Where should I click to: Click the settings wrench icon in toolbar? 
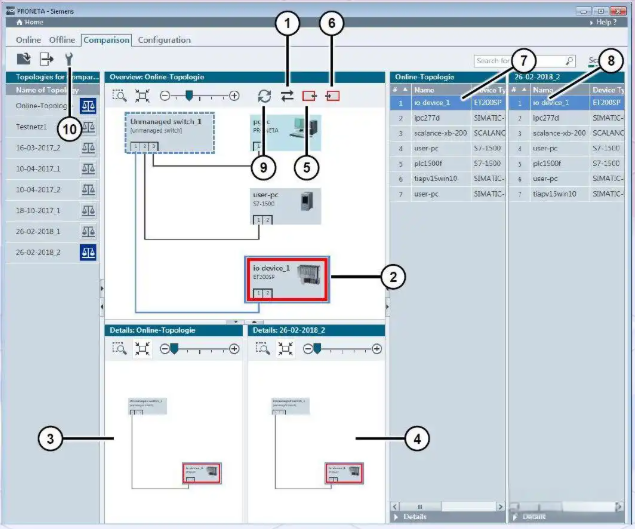click(69, 59)
